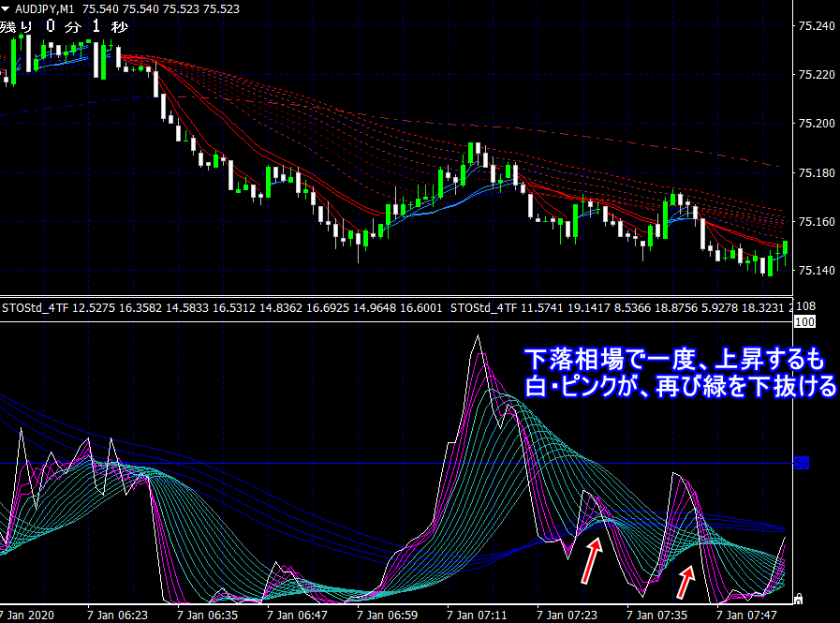Screen dimensions: 840x623
Task: Click the 108 indicator scale value
Action: 805,306
